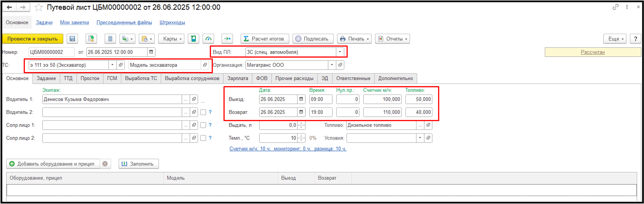Screen dimensions: 644x204
Task: Click the Водитель 1 input field
Action: [112, 99]
